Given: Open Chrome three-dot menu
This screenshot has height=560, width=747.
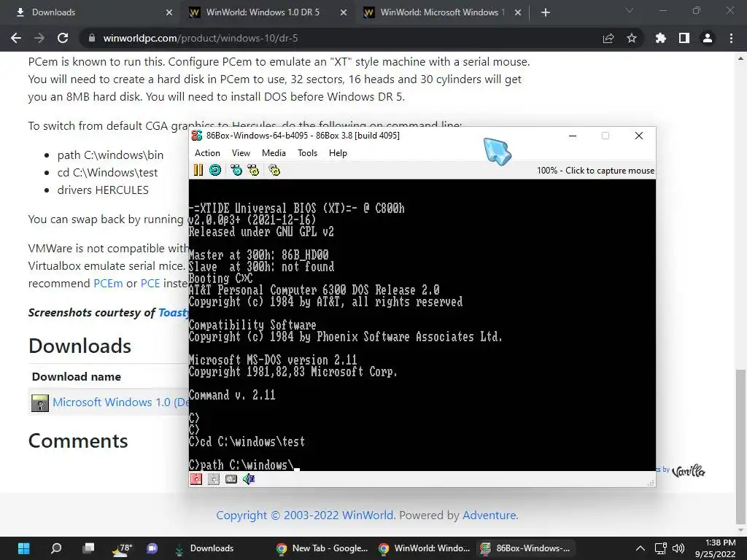Looking at the screenshot, I should click(x=731, y=38).
